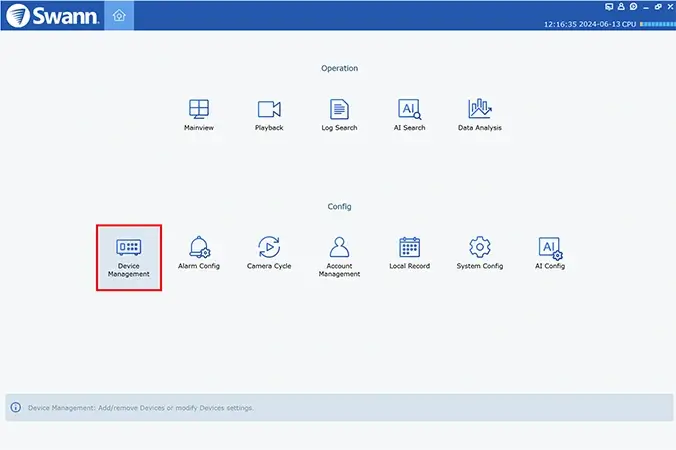Viewport: 676px width, 450px height.
Task: Click the monitor message icon in title bar
Action: (x=610, y=7)
